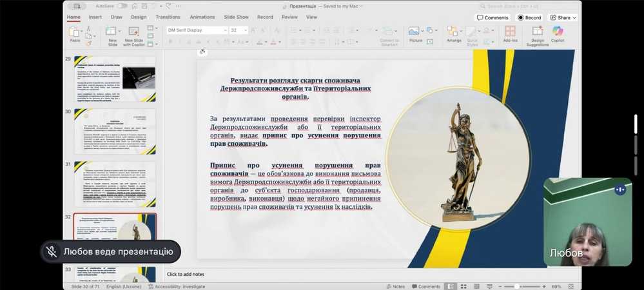Click the Paste icon in the ribbon
Screen dimensions: 644x290
75,32
